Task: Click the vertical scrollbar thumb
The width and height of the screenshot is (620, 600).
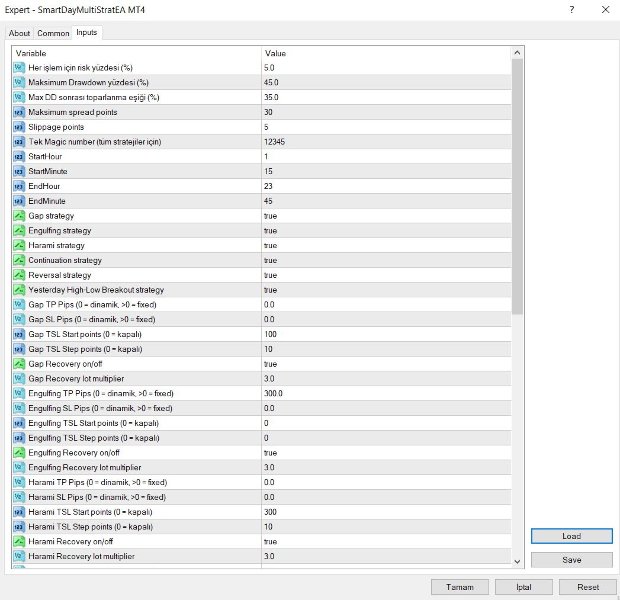Action: [x=517, y=187]
